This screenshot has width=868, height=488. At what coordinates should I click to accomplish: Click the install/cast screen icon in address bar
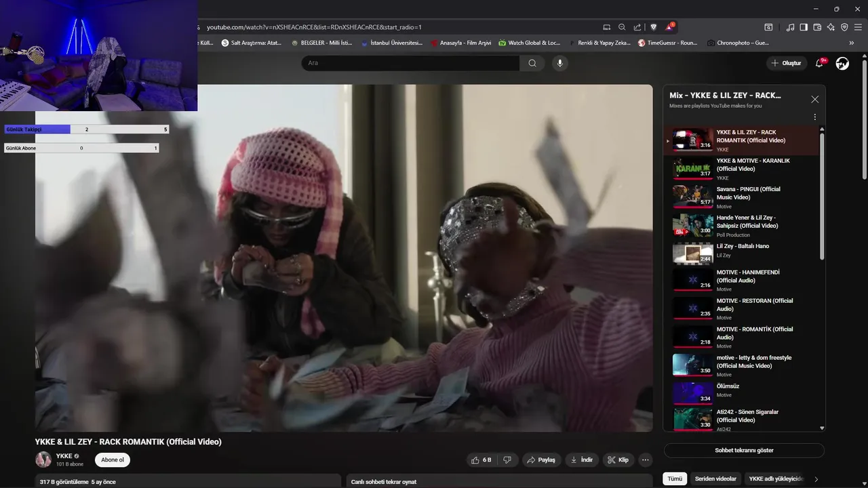coord(606,27)
